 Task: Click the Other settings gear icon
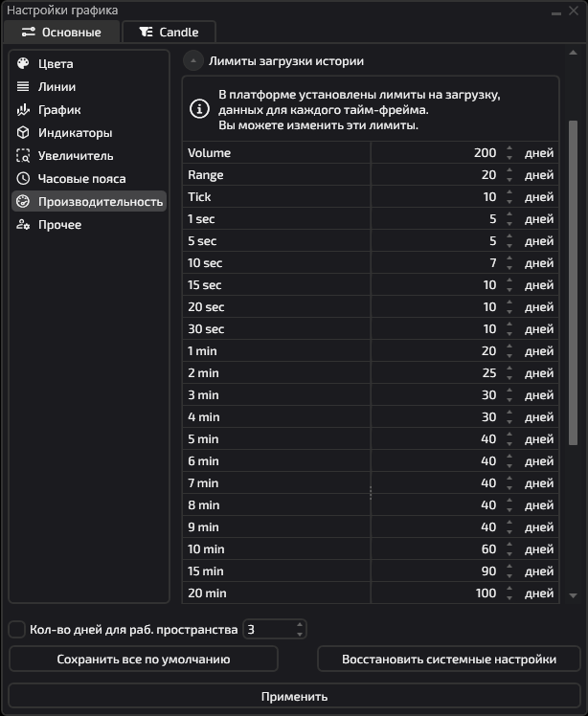pos(23,225)
